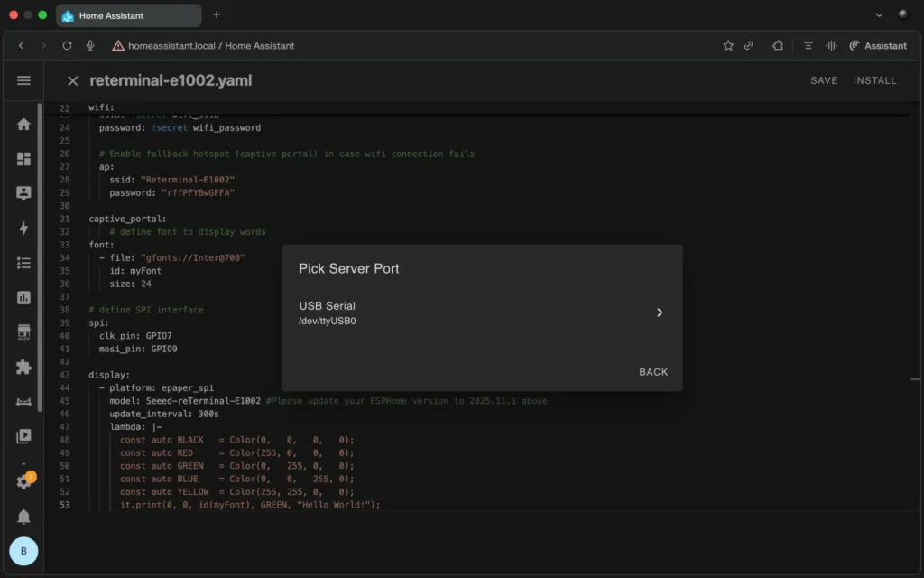Click the SAVE button
Image resolution: width=924 pixels, height=578 pixels.
[x=824, y=80]
